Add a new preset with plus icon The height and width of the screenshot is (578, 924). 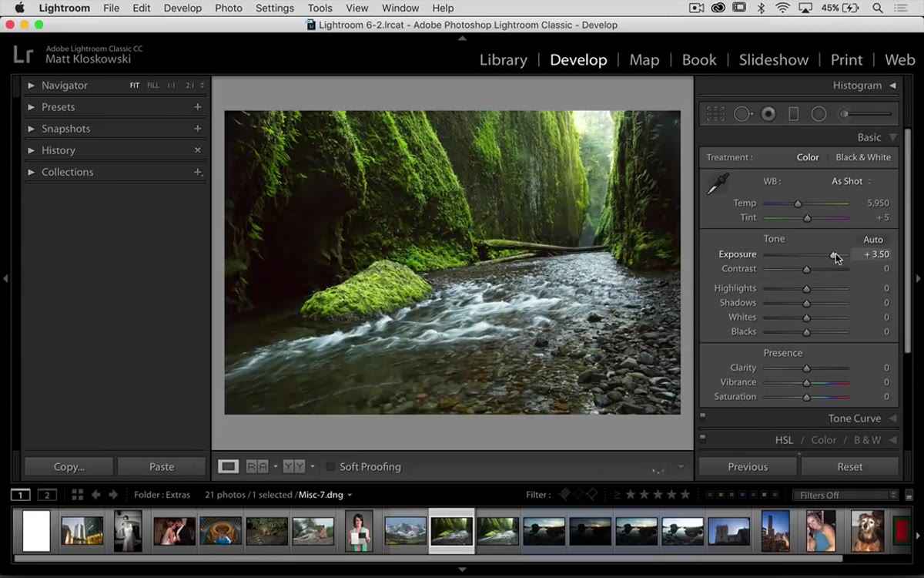click(x=198, y=107)
